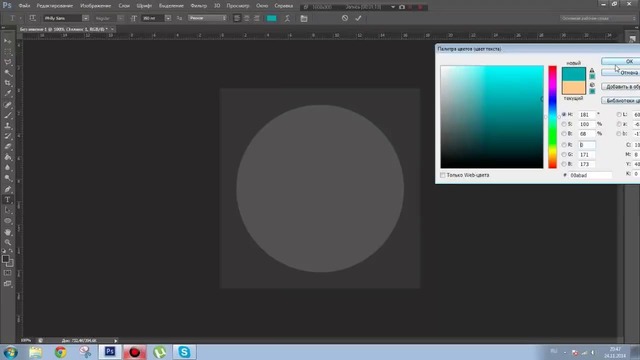The height and width of the screenshot is (360, 640).
Task: Open the Изображение menu
Action: tap(96, 6)
